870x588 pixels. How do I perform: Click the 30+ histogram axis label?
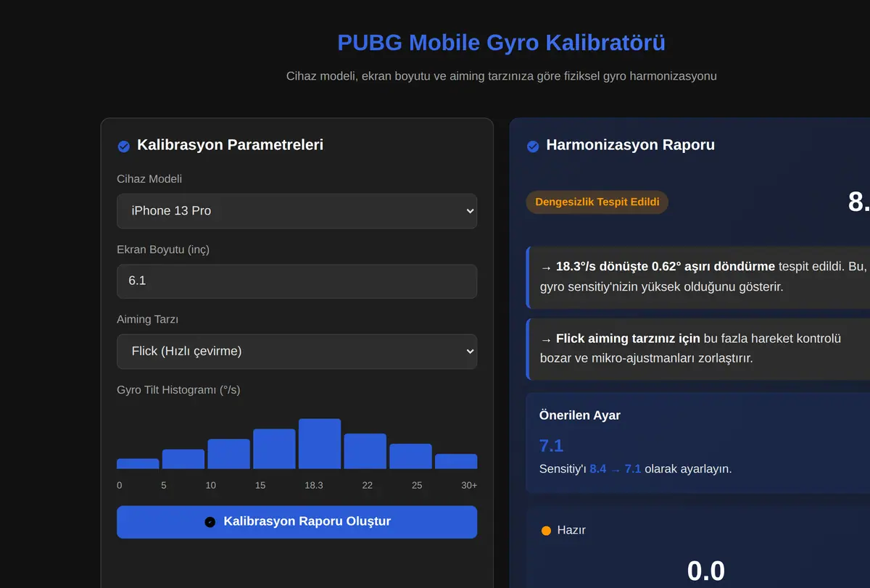[469, 485]
